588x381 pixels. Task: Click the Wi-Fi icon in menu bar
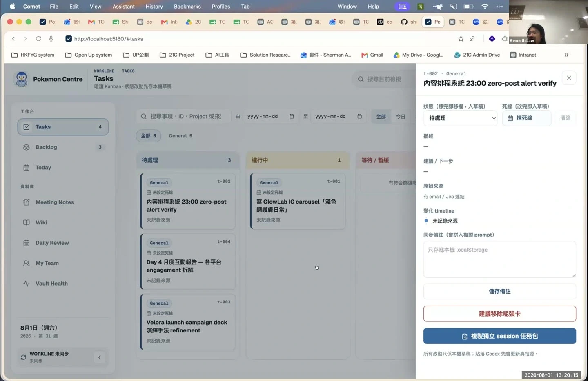pyautogui.click(x=485, y=7)
